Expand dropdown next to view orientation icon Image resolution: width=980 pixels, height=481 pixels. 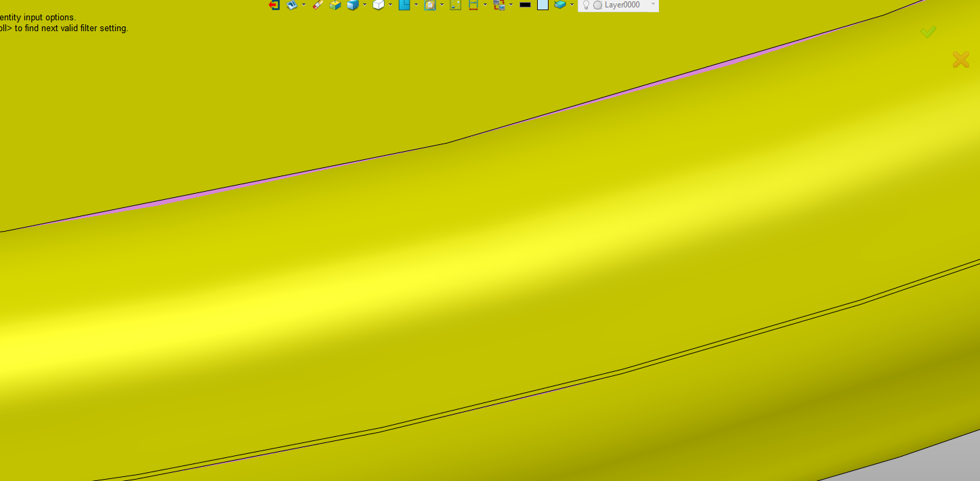coord(303,5)
